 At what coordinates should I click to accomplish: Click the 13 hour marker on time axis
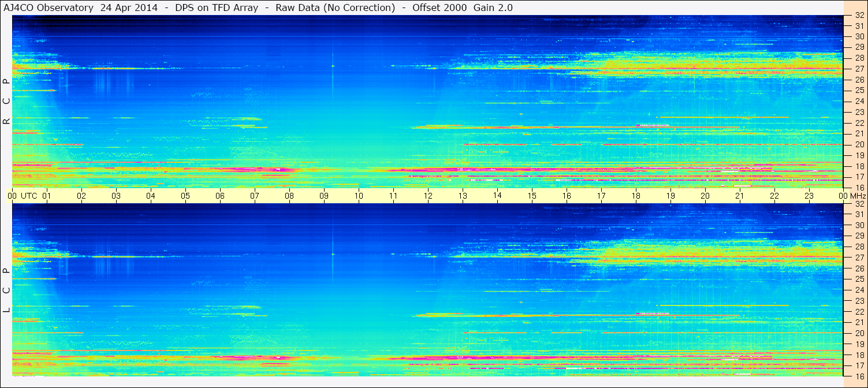pyautogui.click(x=463, y=196)
